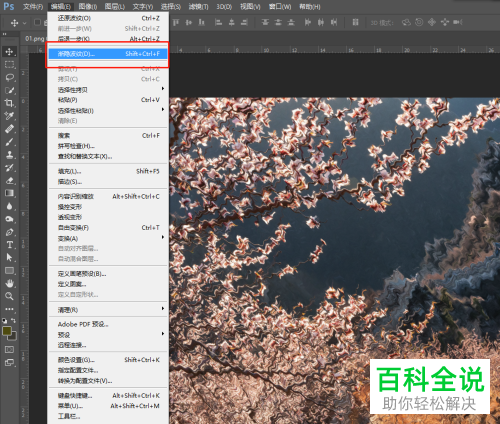The image size is (500, 424).
Task: Select the Eraser tool
Action: pyautogui.click(x=9, y=180)
